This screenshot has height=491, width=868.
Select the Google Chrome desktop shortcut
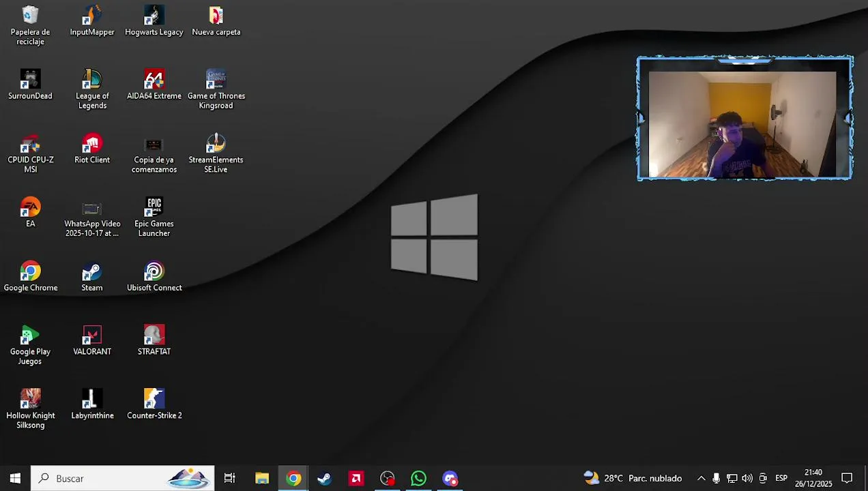30,276
